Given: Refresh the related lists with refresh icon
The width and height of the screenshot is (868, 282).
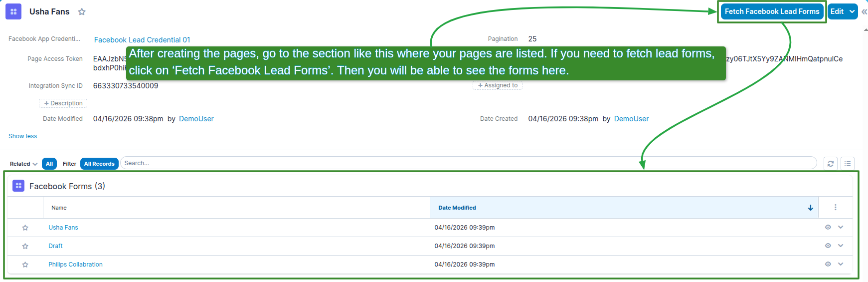Looking at the screenshot, I should (x=831, y=164).
